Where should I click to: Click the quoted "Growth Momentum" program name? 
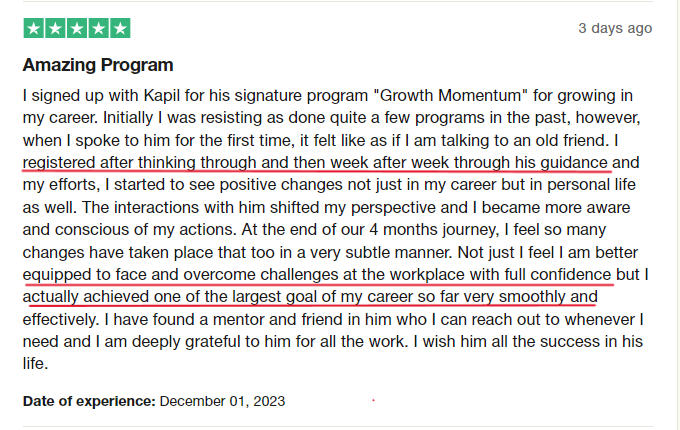pos(450,95)
